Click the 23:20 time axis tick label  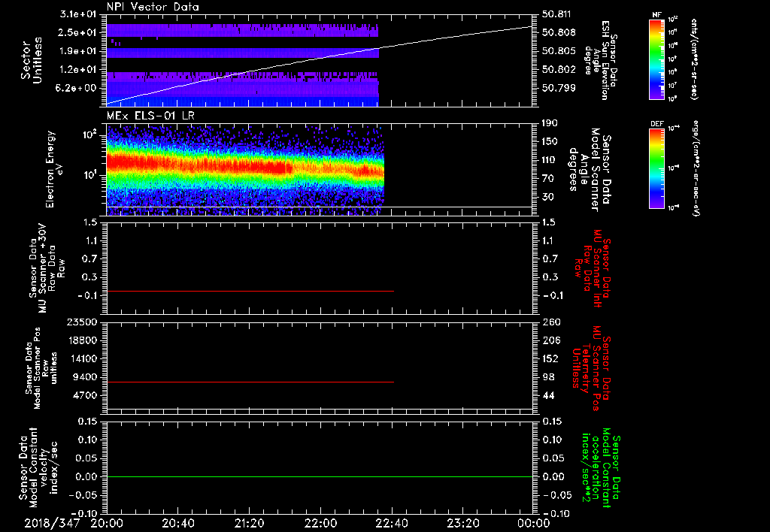(462, 523)
